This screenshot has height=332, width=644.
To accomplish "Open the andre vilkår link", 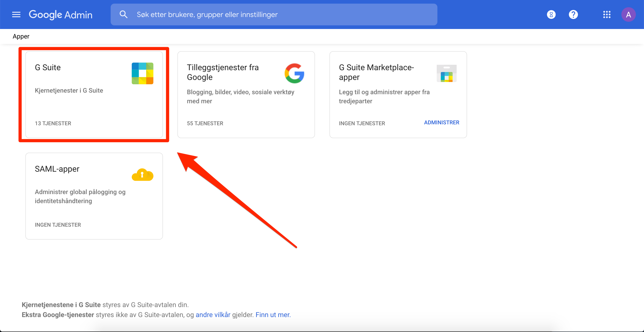I will [213, 315].
